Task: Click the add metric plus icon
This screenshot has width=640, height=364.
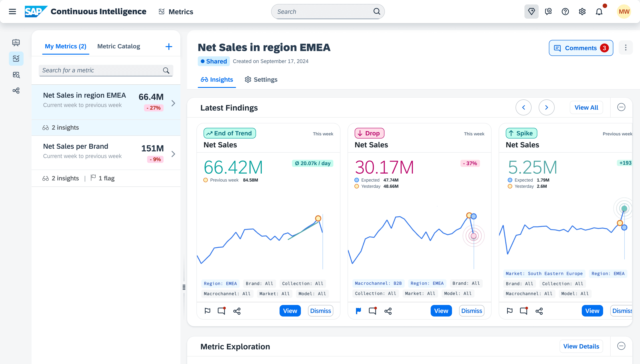Action: 169,47
